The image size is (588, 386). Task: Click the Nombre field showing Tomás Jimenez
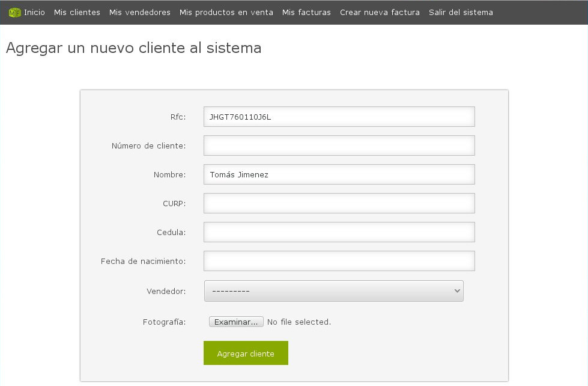coord(339,174)
